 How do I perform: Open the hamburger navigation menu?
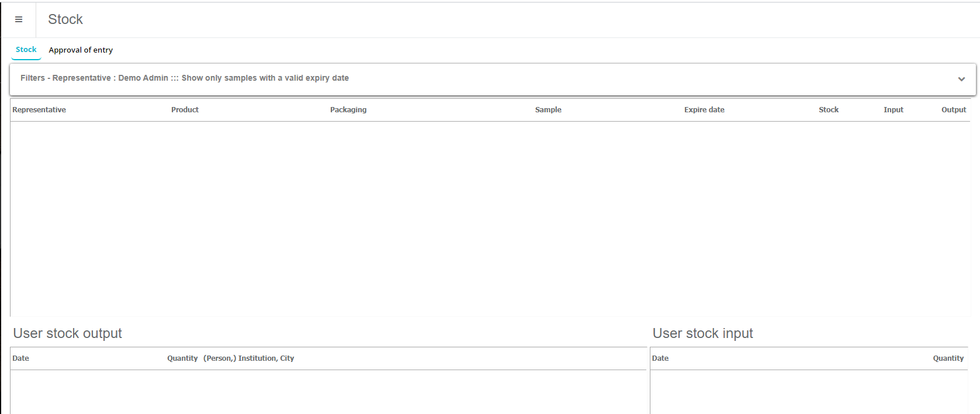(x=19, y=19)
